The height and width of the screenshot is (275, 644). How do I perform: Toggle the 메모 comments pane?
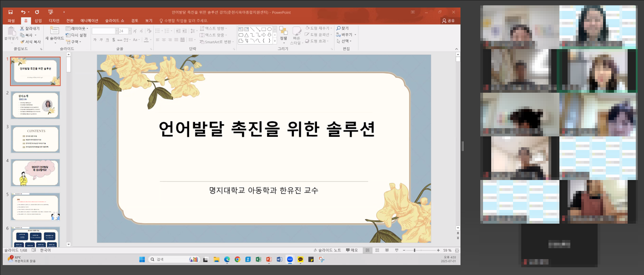[352, 250]
